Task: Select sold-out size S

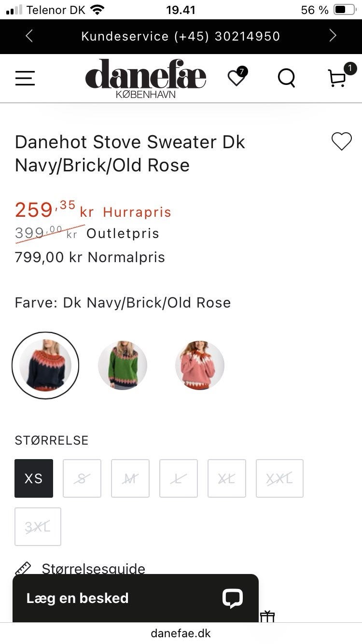Action: tap(82, 478)
